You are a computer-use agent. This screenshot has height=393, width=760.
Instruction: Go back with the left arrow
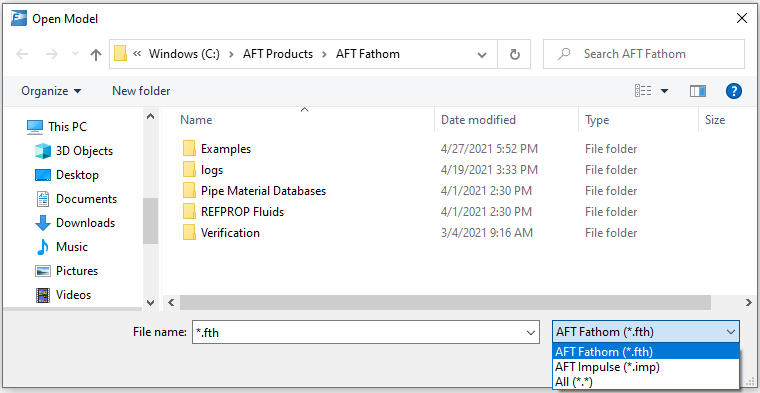tap(22, 54)
